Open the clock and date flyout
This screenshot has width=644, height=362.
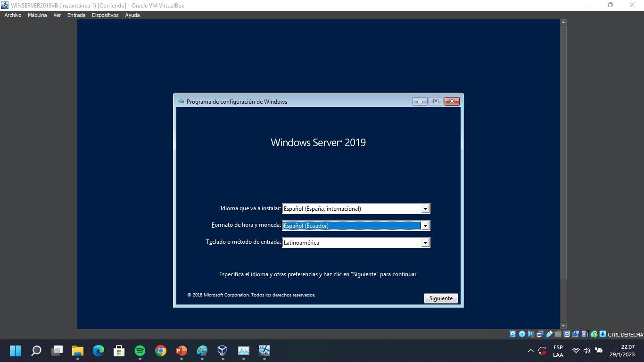point(622,351)
